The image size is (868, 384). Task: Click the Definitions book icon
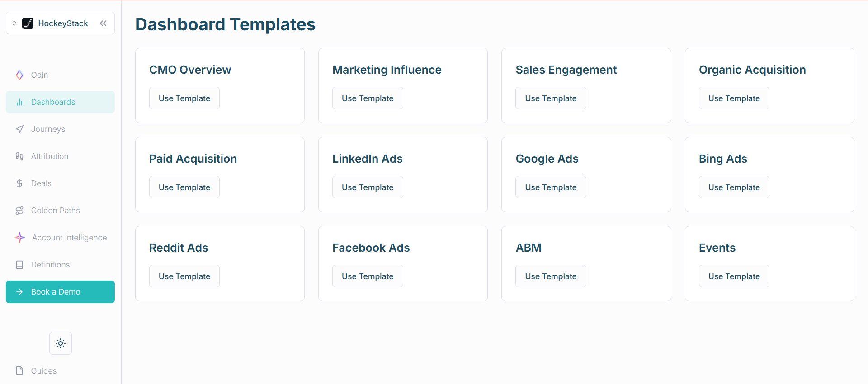click(19, 265)
